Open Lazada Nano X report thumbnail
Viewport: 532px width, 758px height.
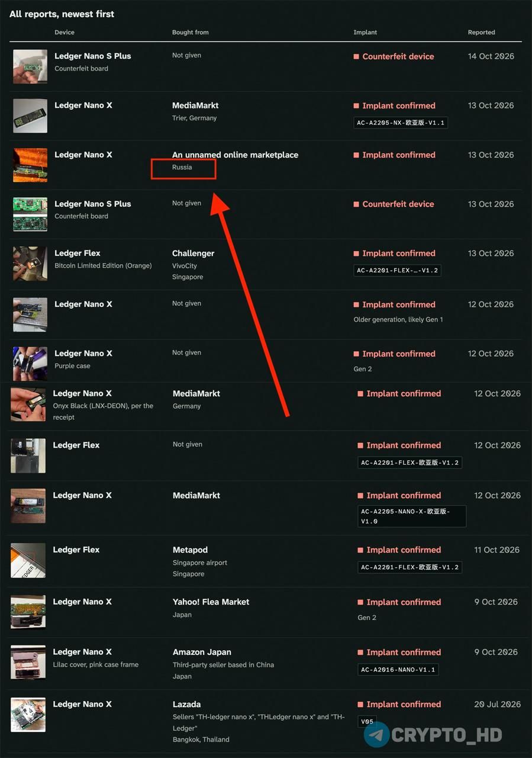coord(28,715)
